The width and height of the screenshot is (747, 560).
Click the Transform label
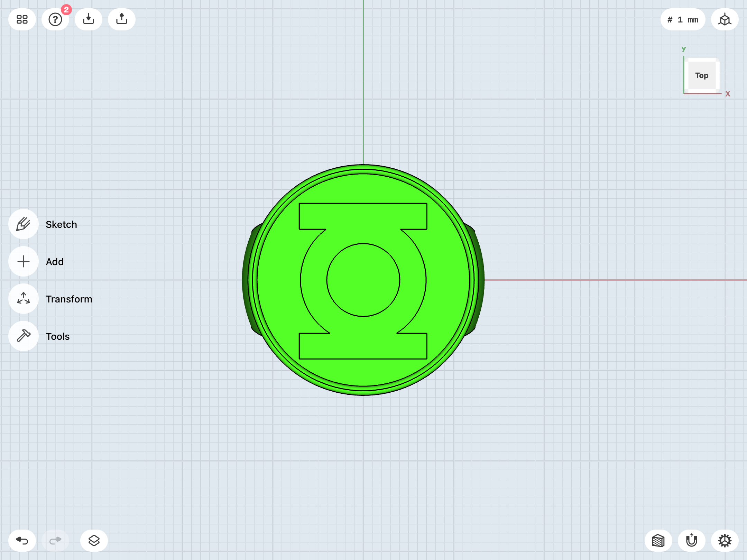coord(69,299)
